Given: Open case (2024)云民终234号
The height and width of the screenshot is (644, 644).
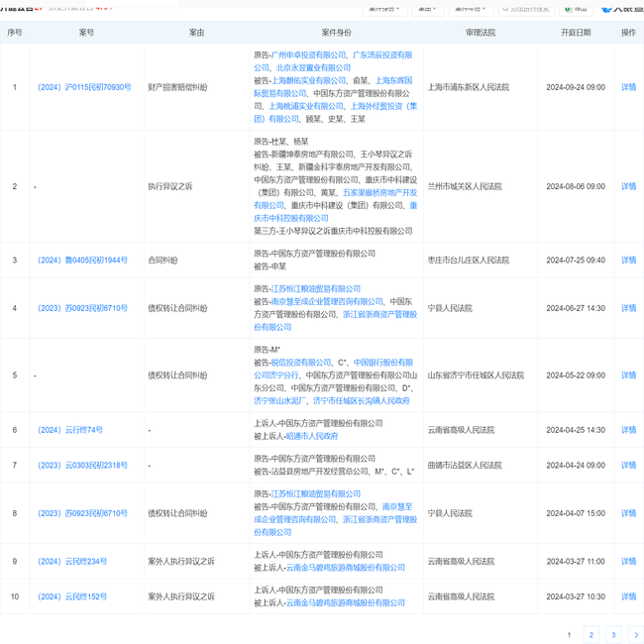Looking at the screenshot, I should pyautogui.click(x=72, y=562).
